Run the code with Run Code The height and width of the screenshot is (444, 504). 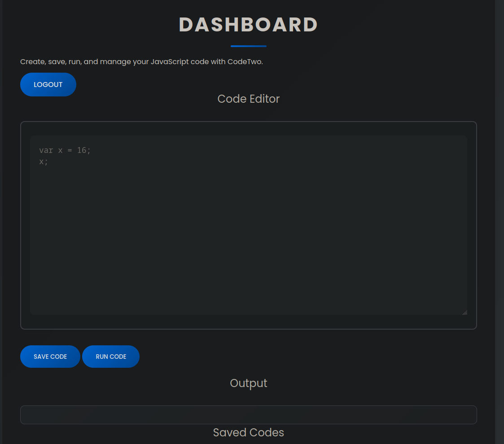tap(111, 357)
